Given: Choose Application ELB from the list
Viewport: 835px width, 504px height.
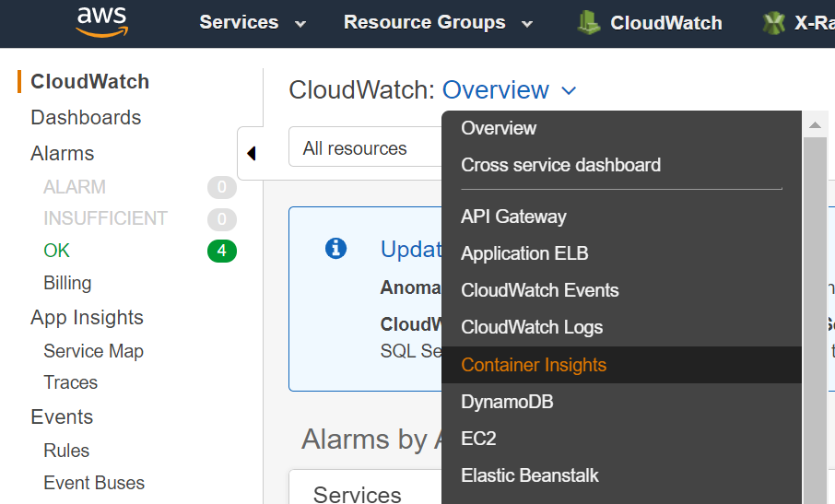Looking at the screenshot, I should [x=524, y=253].
